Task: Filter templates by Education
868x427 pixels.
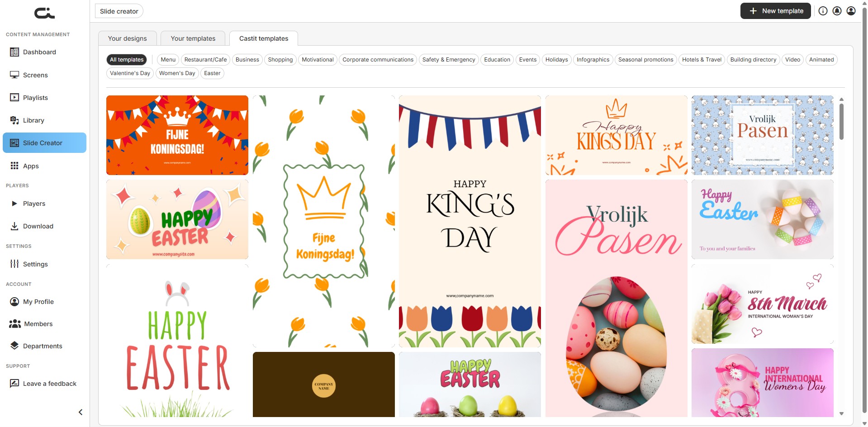Action: [x=497, y=60]
